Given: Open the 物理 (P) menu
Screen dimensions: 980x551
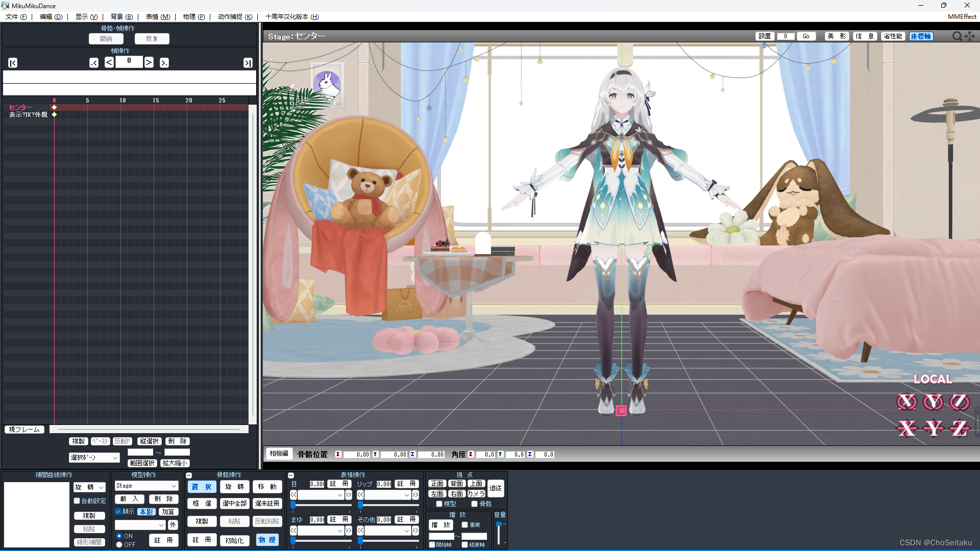Looking at the screenshot, I should pos(193,17).
